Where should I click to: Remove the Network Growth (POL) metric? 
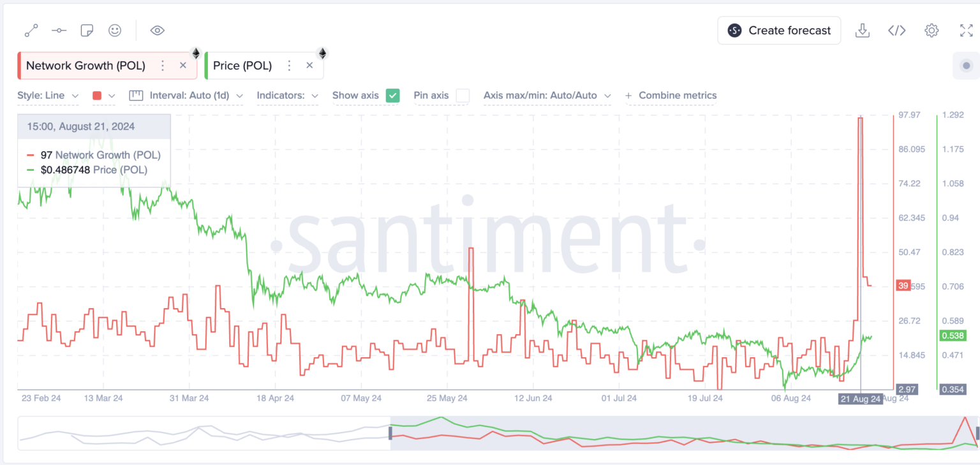(x=183, y=66)
